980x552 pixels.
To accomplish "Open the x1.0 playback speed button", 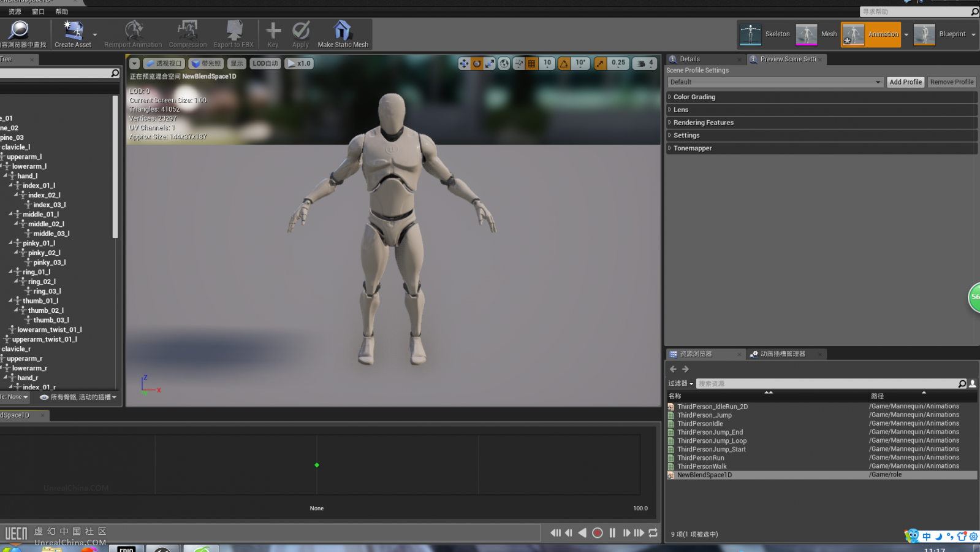I will point(299,63).
